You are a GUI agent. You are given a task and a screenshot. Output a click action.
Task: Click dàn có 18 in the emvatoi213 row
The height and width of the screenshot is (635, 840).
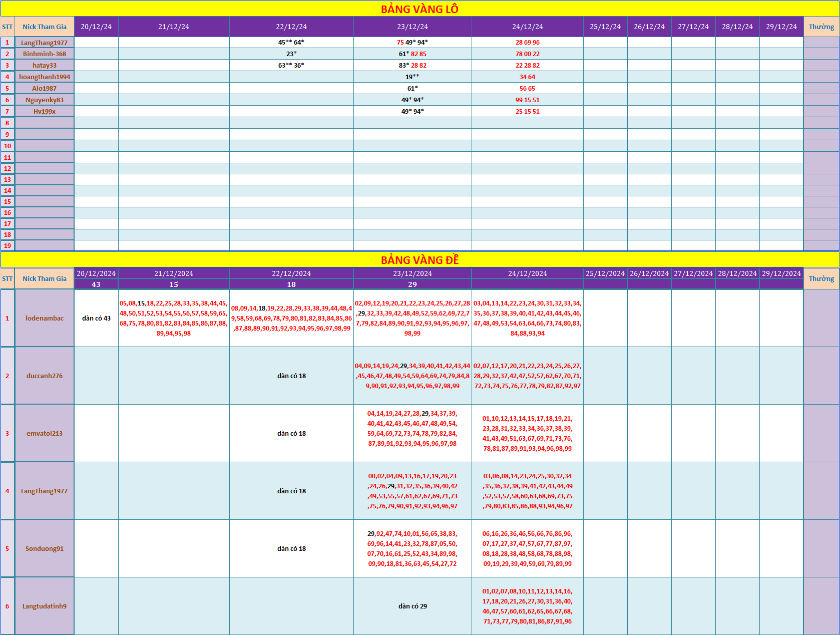tap(291, 433)
